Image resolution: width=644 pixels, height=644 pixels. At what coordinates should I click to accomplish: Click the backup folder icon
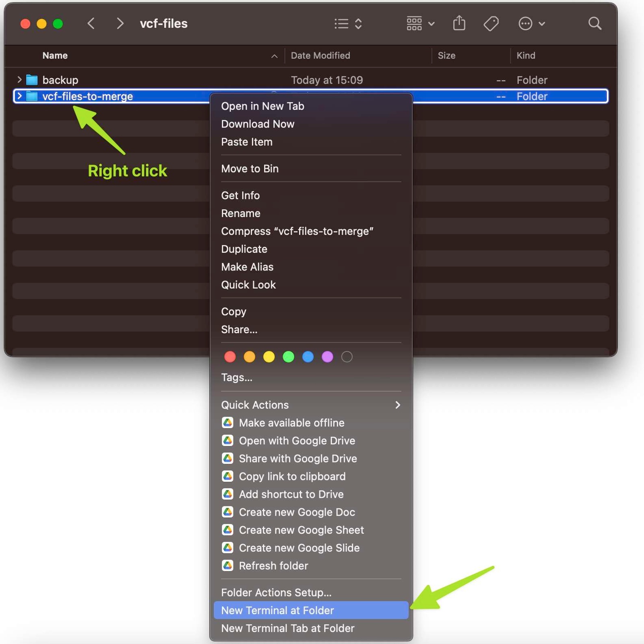click(32, 80)
